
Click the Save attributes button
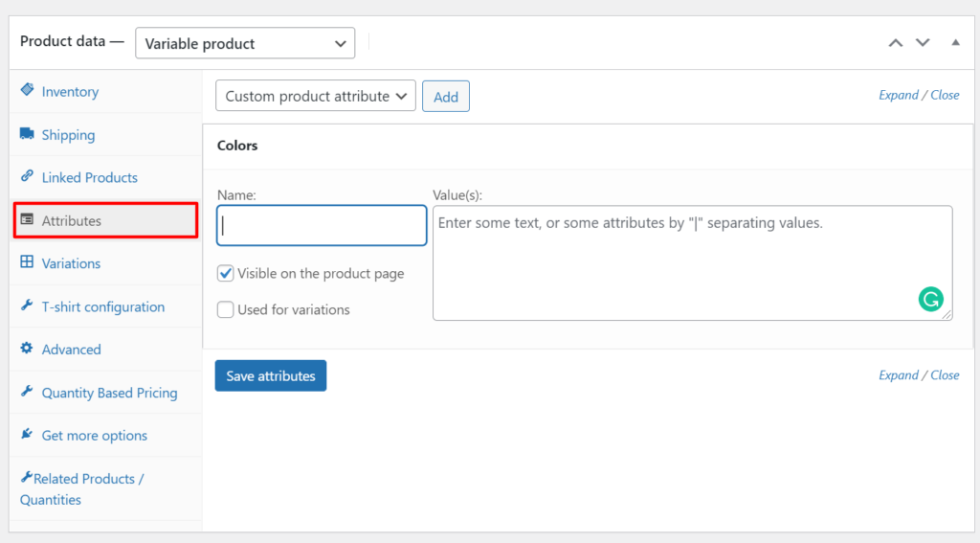[x=271, y=376]
